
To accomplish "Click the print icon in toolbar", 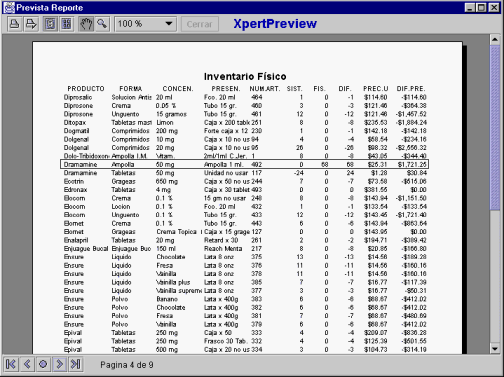I will tap(14, 24).
